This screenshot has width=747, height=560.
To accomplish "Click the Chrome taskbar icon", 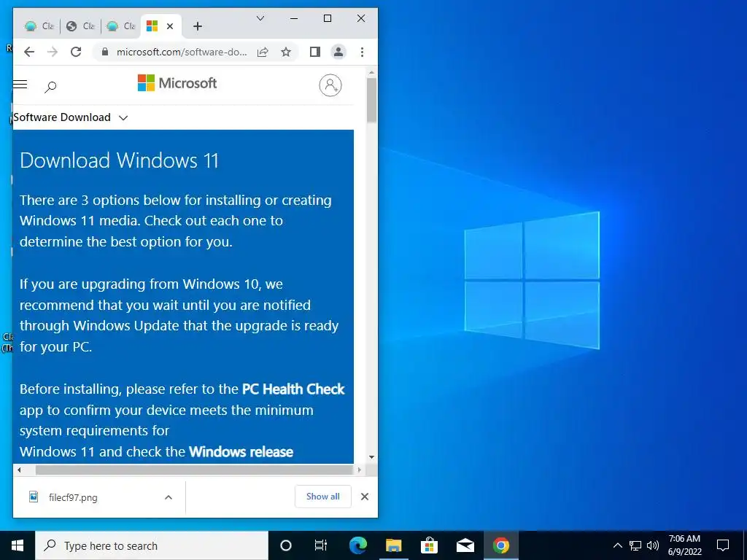I will (500, 545).
